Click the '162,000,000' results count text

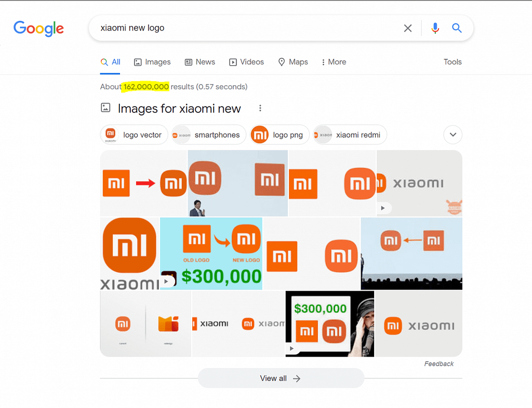point(146,87)
